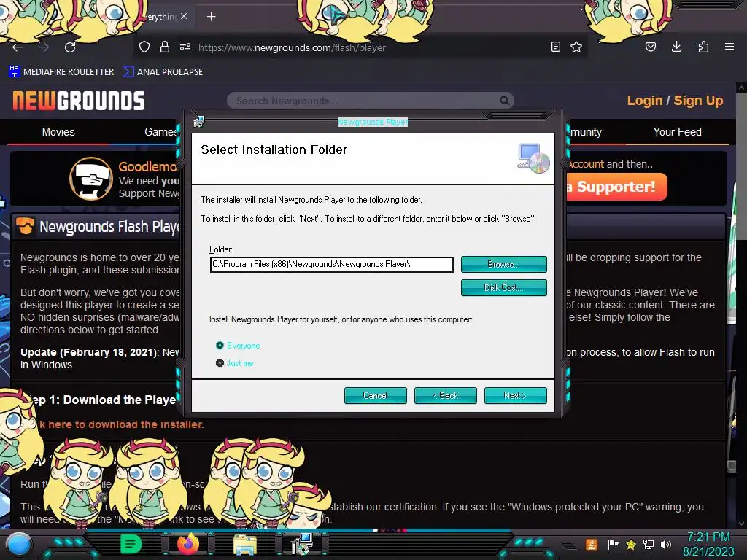Click the orange Java tray icon
This screenshot has width=747, height=560.
(x=592, y=544)
